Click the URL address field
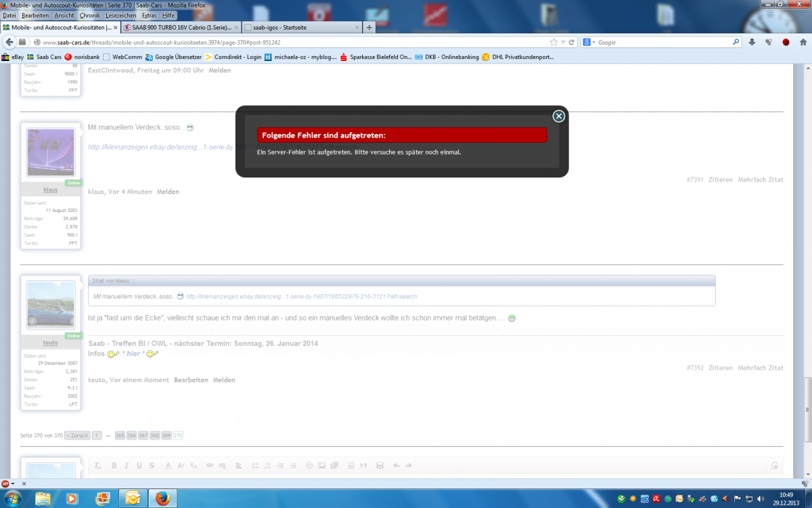 tap(291, 42)
